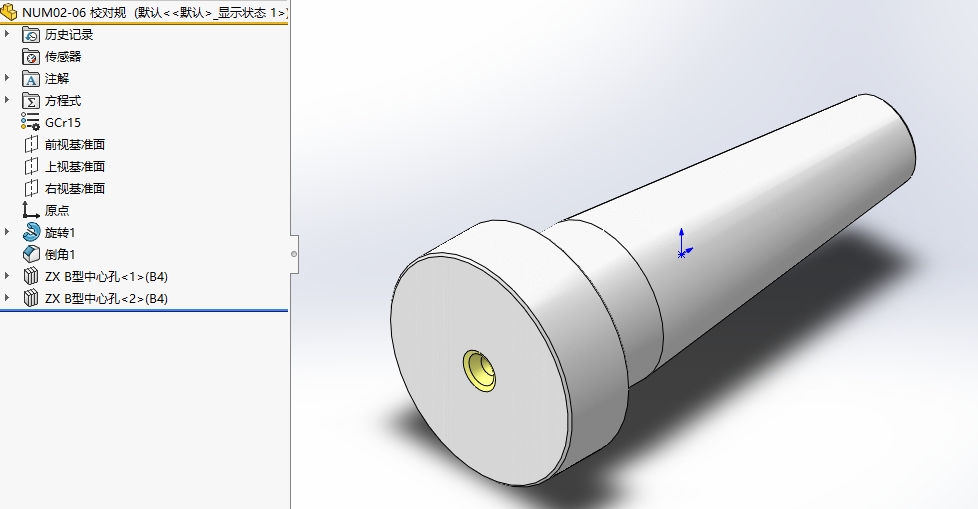The width and height of the screenshot is (978, 509).
Task: Click the ZX B型中心孔<1> library feature icon
Action: [x=31, y=276]
